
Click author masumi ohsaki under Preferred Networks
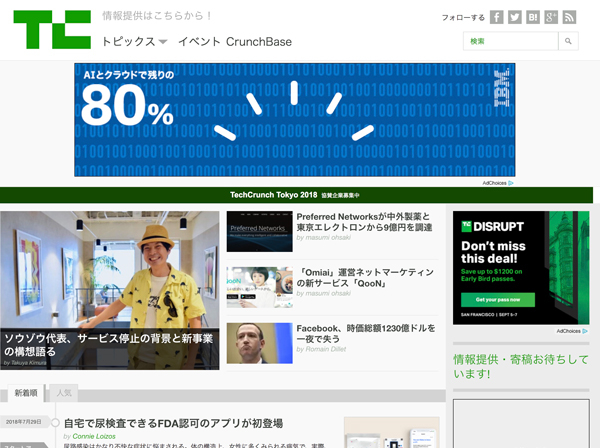[x=328, y=238]
